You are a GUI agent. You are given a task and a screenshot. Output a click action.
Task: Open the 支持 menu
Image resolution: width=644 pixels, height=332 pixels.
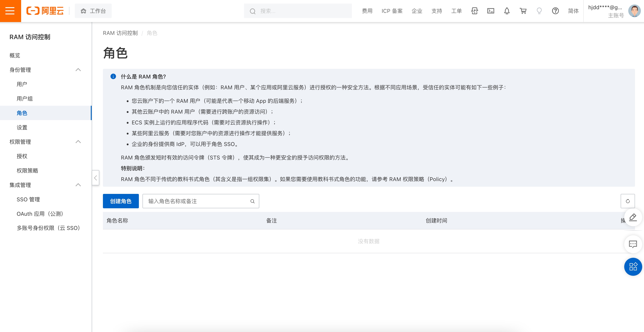coord(437,11)
